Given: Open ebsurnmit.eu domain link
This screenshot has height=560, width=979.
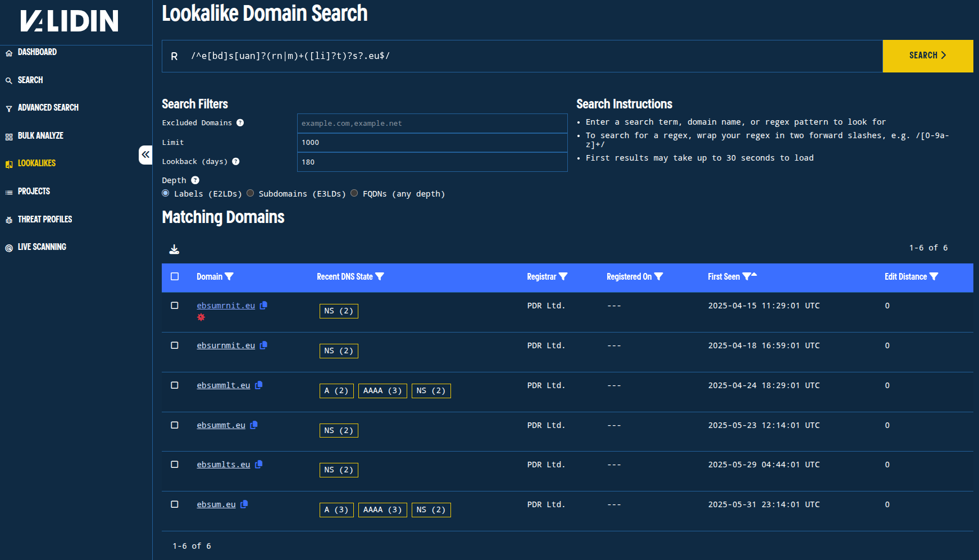Looking at the screenshot, I should coord(226,345).
